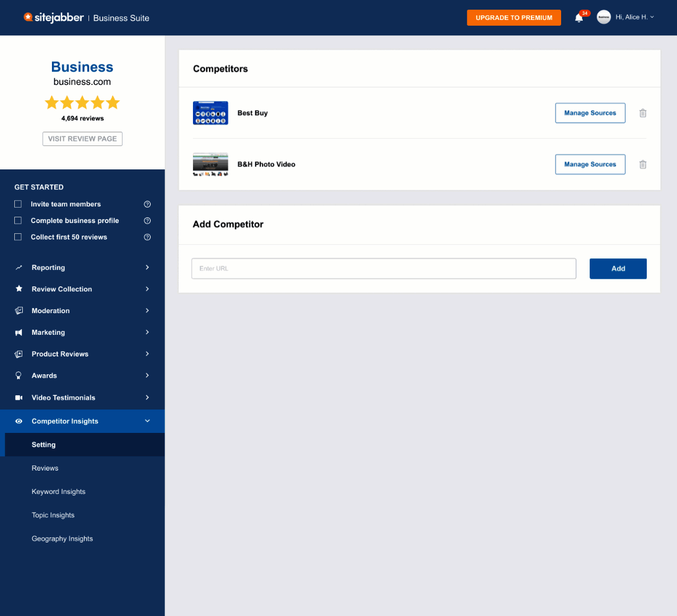Click the Reporting chart icon
The width and height of the screenshot is (677, 616).
19,268
